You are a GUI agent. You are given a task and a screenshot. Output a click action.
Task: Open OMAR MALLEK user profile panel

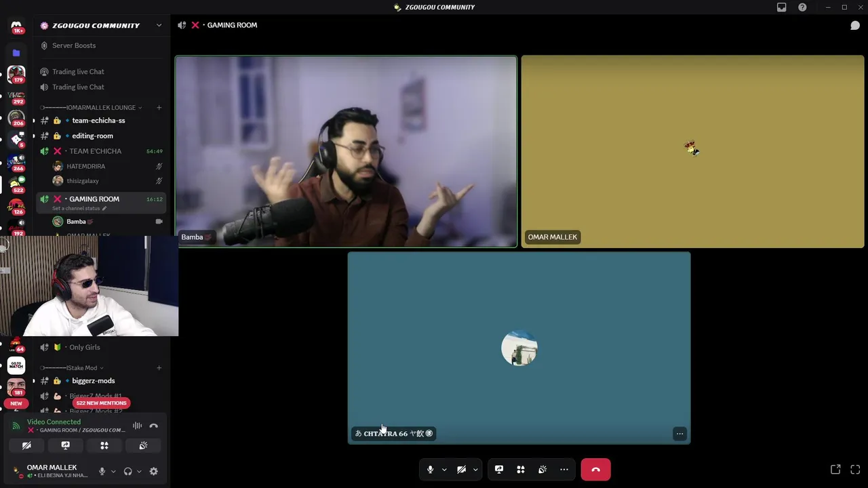click(x=51, y=471)
